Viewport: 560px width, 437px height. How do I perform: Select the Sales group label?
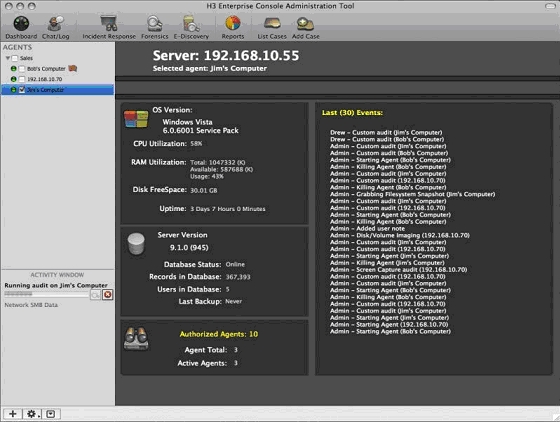(26, 58)
